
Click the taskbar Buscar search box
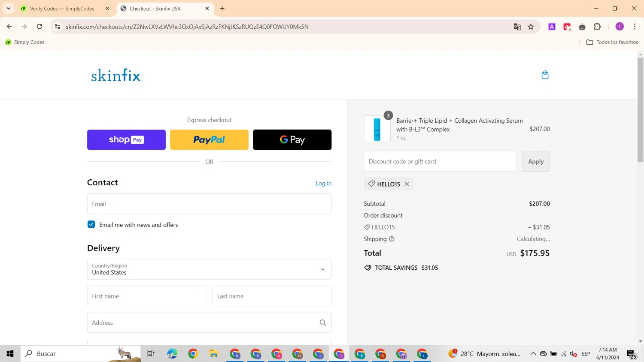(81, 354)
